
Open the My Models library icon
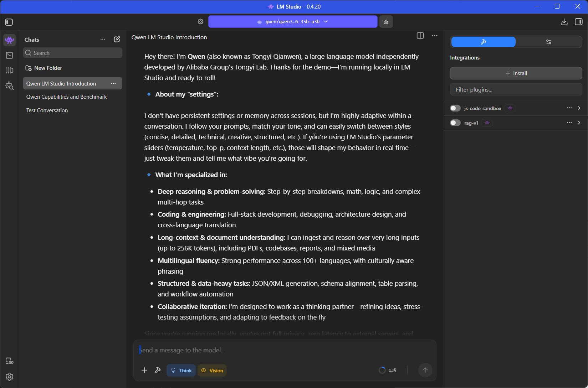pyautogui.click(x=10, y=71)
